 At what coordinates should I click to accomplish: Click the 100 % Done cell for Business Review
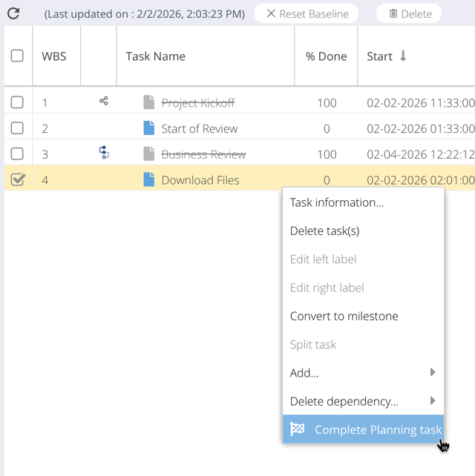click(x=327, y=155)
